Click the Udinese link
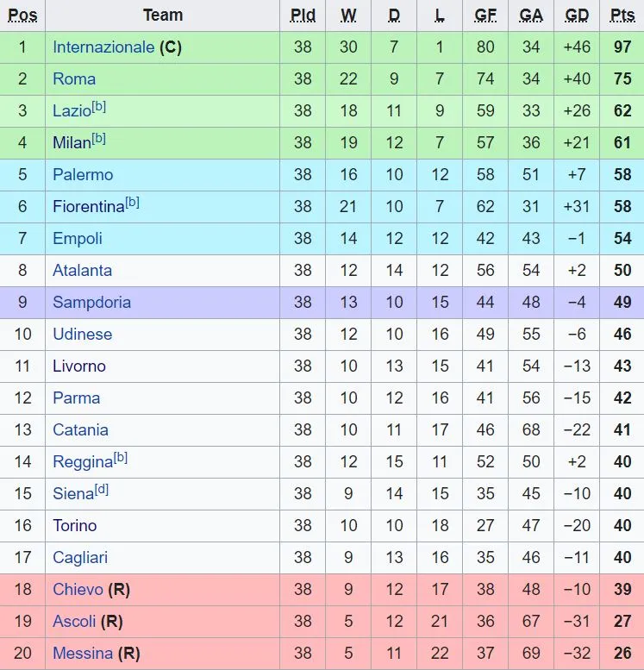This screenshot has width=644, height=670. [82, 335]
